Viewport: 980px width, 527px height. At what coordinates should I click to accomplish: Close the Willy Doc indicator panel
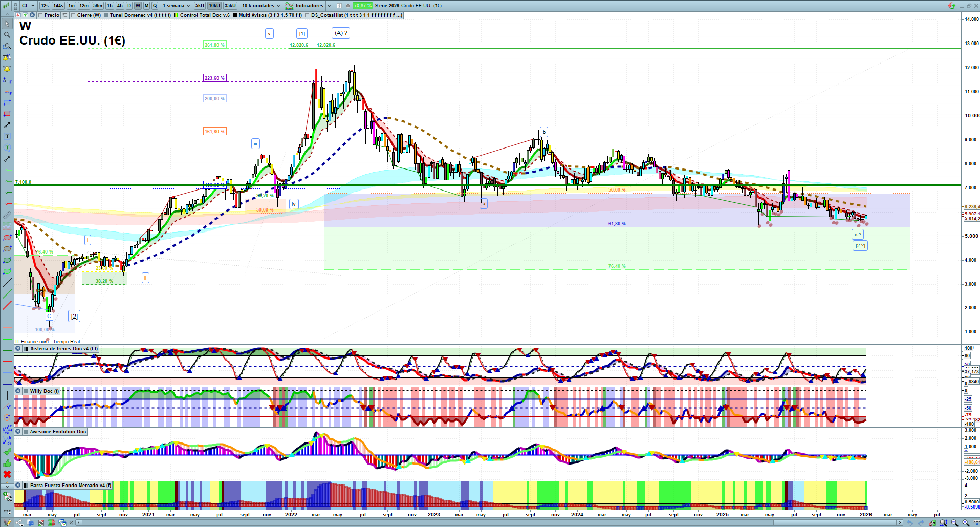pyautogui.click(x=18, y=391)
